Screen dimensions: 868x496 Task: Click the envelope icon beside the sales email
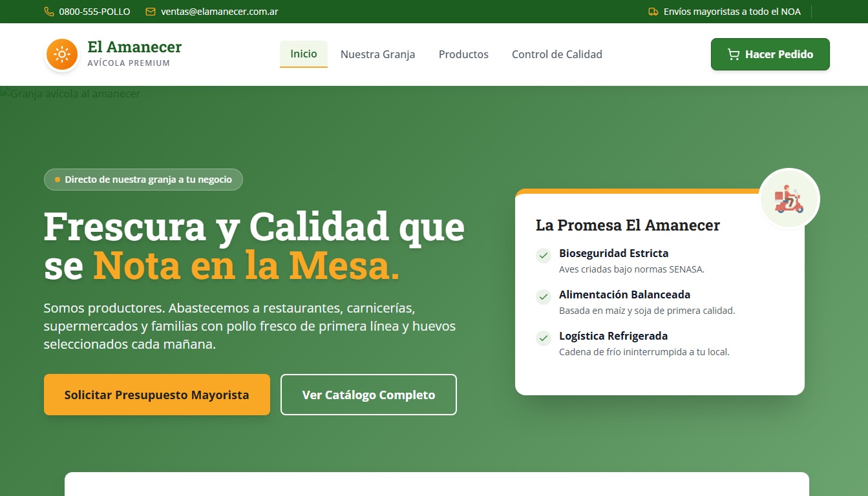[151, 12]
